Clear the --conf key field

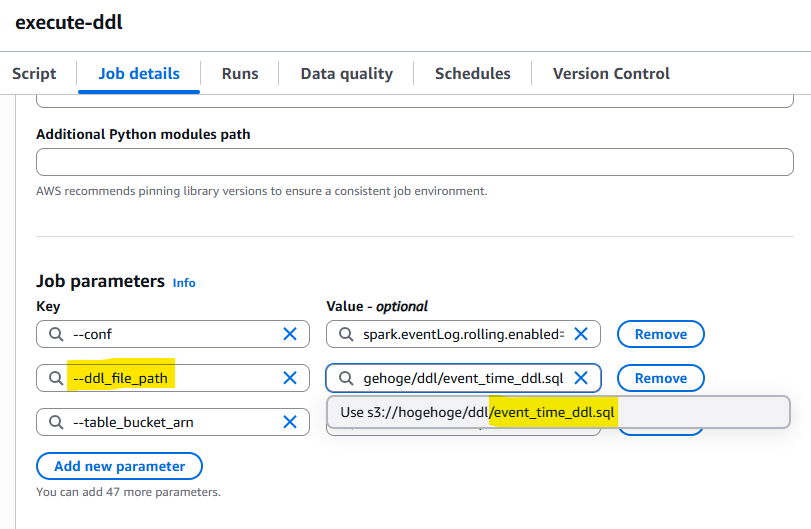pyautogui.click(x=290, y=334)
